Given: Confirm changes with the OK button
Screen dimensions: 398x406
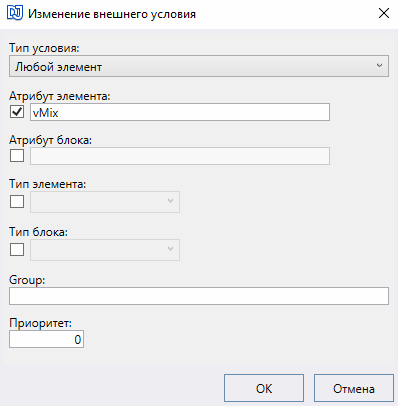Looking at the screenshot, I should [x=264, y=388].
